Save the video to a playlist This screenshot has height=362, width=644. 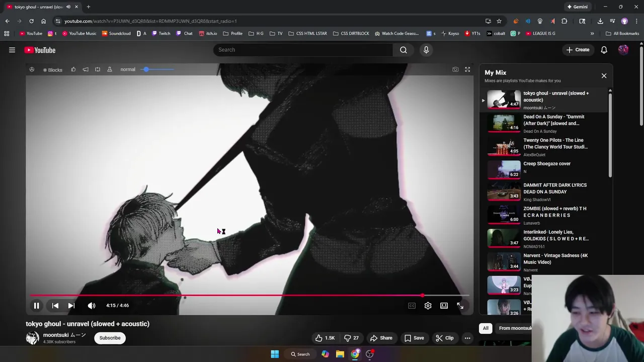click(414, 338)
